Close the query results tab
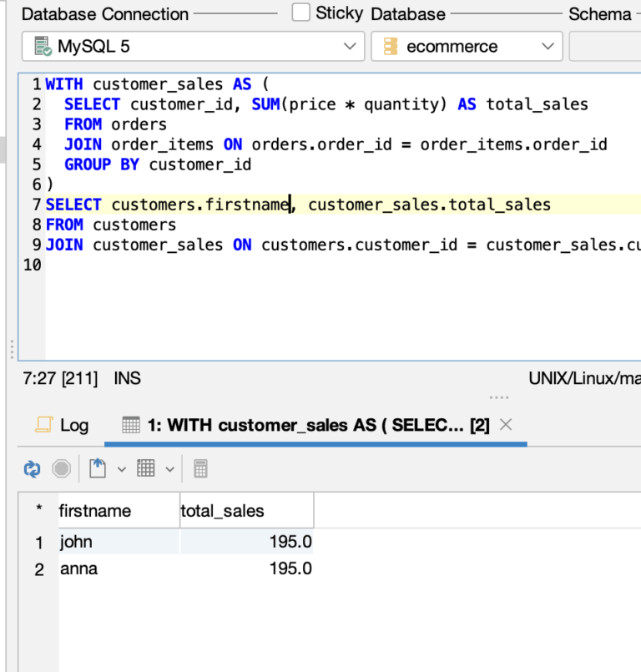 pos(506,424)
